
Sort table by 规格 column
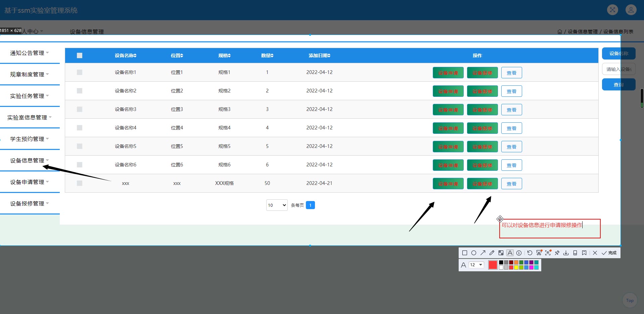(225, 55)
